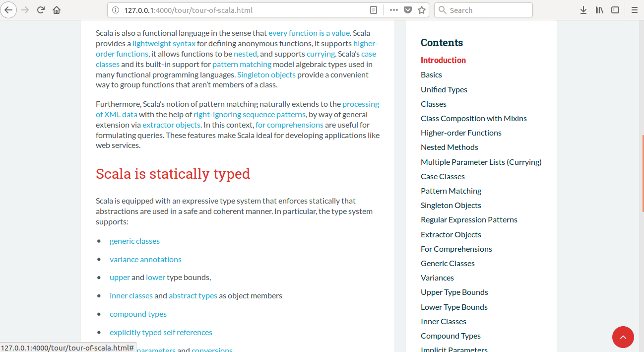This screenshot has width=644, height=352.
Task: Go to Extractor Objects in Contents
Action: 451,234
